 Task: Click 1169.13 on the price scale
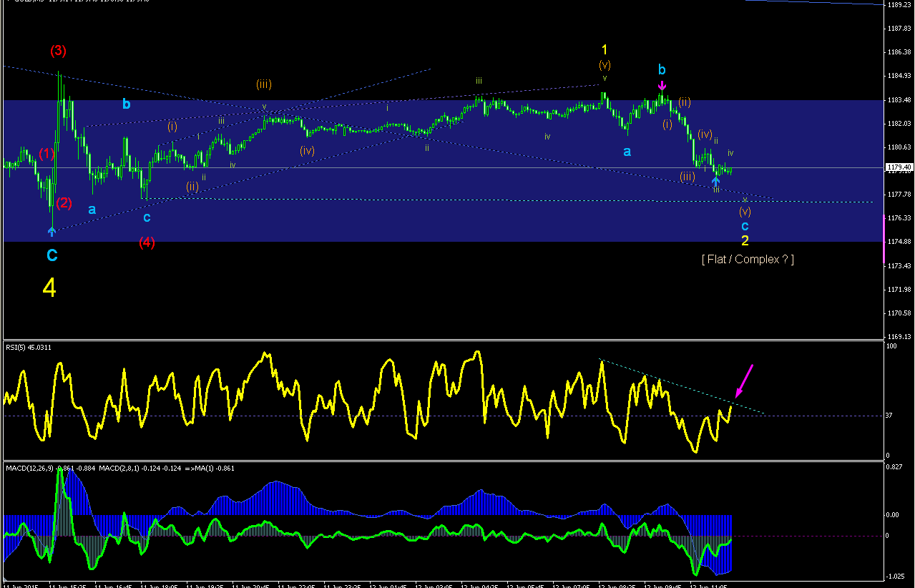pos(899,336)
